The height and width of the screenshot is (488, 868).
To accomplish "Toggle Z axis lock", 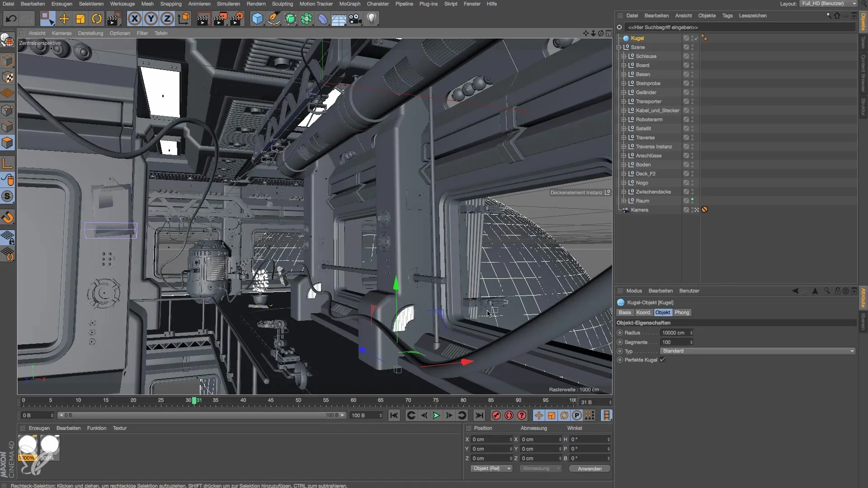I will [167, 19].
